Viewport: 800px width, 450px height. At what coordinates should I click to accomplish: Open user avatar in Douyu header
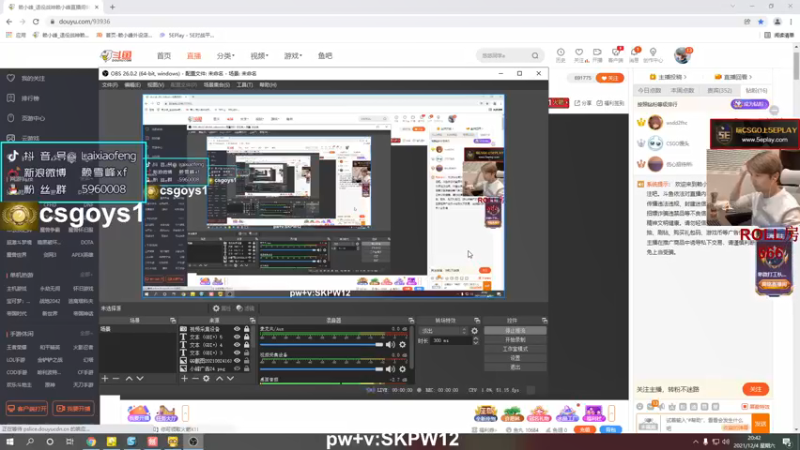[682, 55]
